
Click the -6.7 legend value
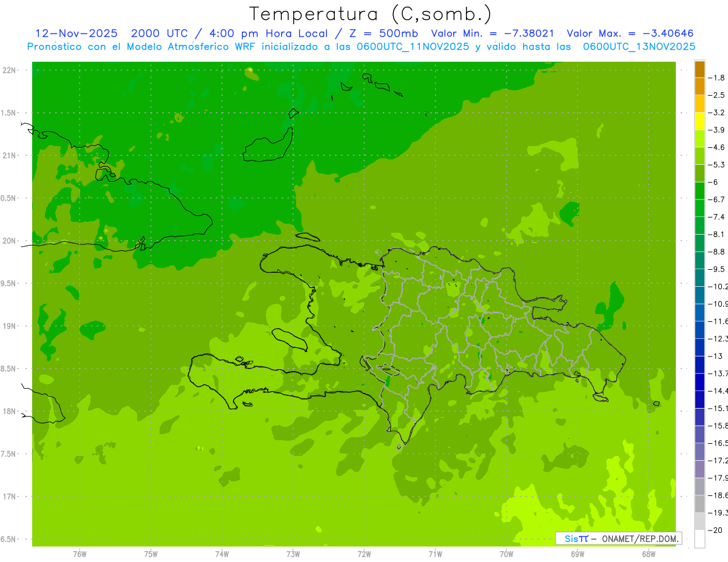pos(717,199)
